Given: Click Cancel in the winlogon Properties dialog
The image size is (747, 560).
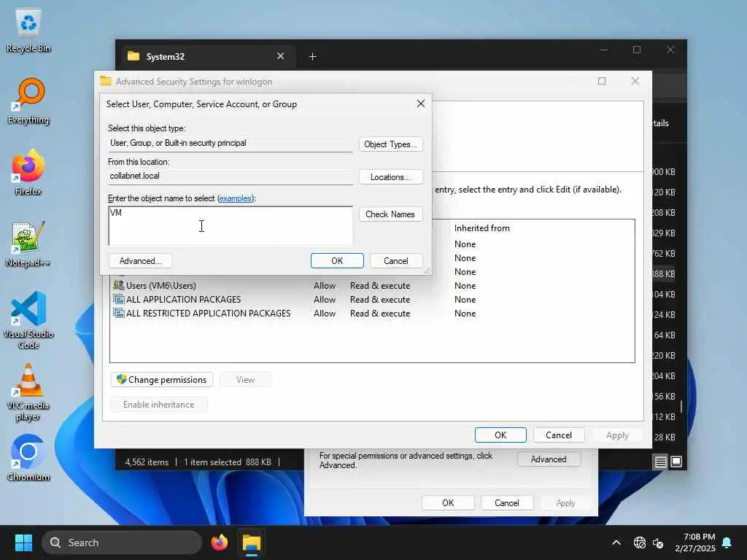Looking at the screenshot, I should tap(506, 503).
